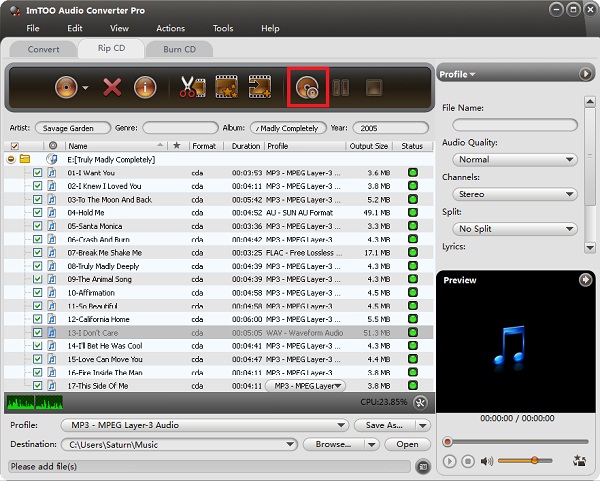The height and width of the screenshot is (481, 600).
Task: Open the Profile panel title menu
Action: 457,74
